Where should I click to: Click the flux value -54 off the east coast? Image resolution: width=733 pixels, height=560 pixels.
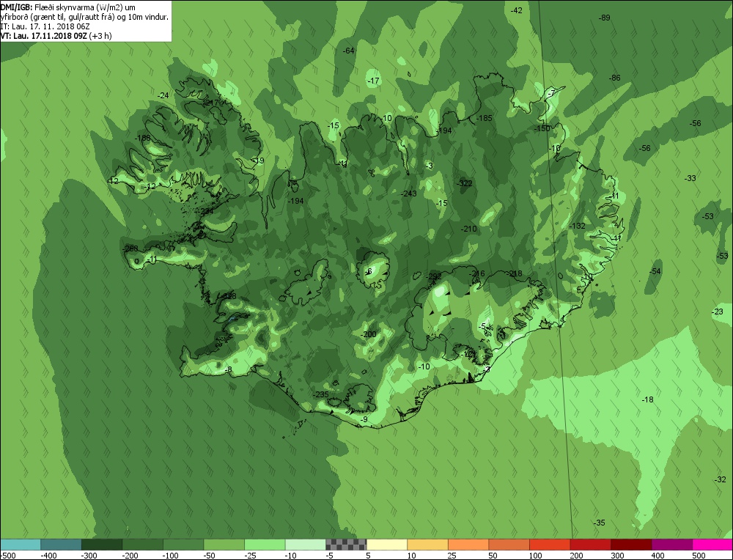[655, 271]
